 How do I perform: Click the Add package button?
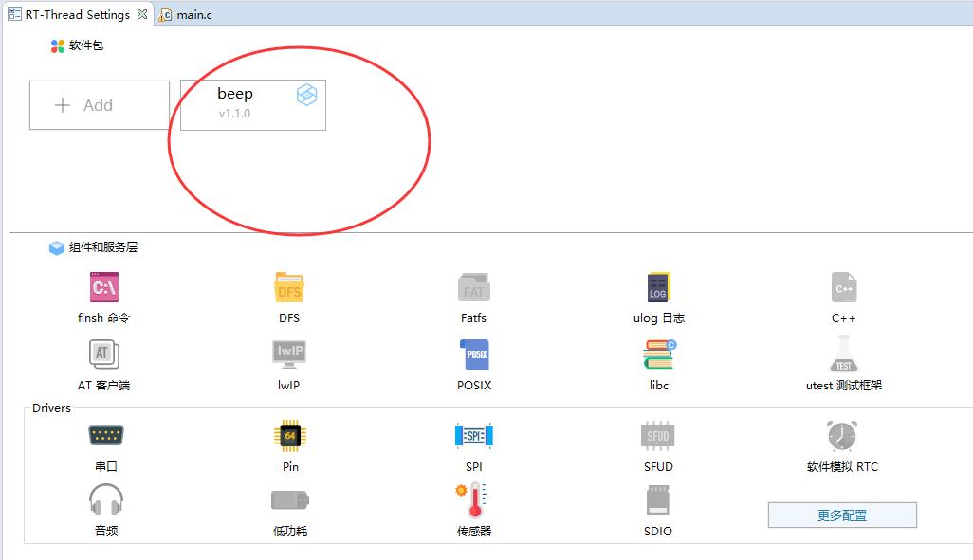point(100,105)
